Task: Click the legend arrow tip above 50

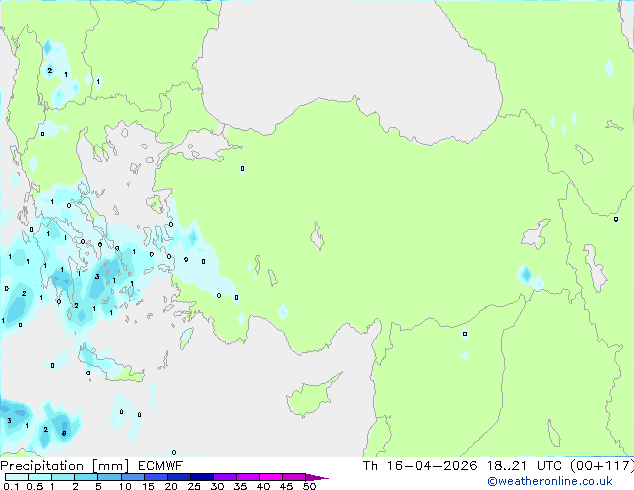Action: 317,477
